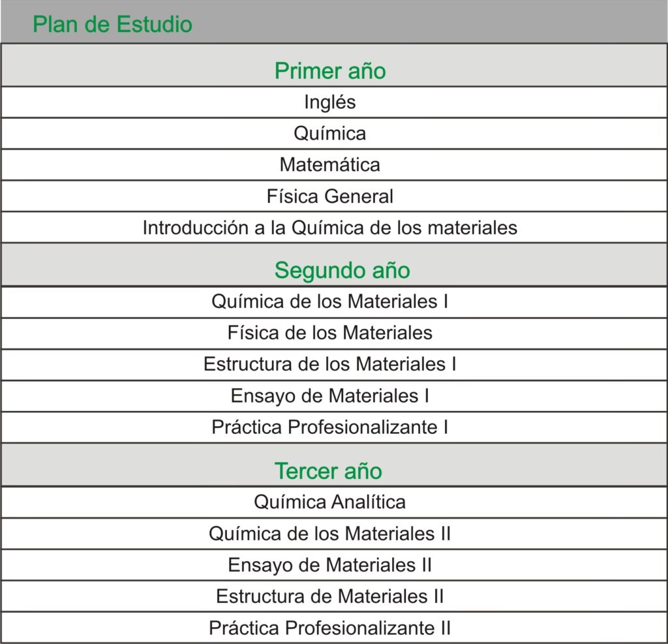Viewport: 668px width, 644px height.
Task: Choose Estructura de Materiales II
Action: pyautogui.click(x=330, y=596)
